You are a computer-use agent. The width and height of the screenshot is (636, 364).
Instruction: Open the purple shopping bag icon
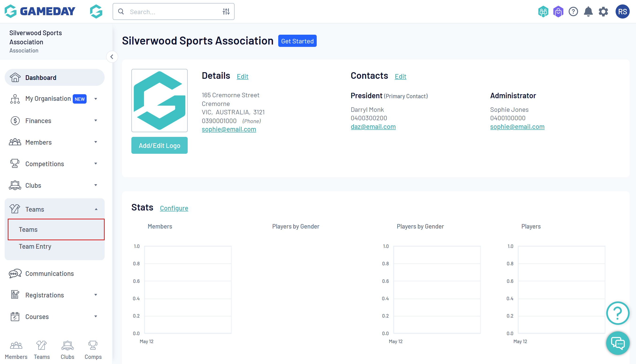coord(558,11)
